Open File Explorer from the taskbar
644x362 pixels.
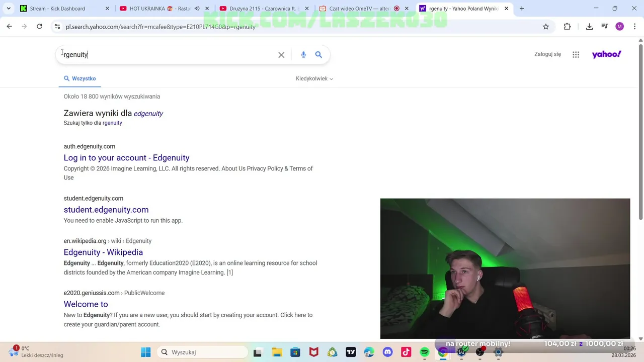pyautogui.click(x=277, y=352)
